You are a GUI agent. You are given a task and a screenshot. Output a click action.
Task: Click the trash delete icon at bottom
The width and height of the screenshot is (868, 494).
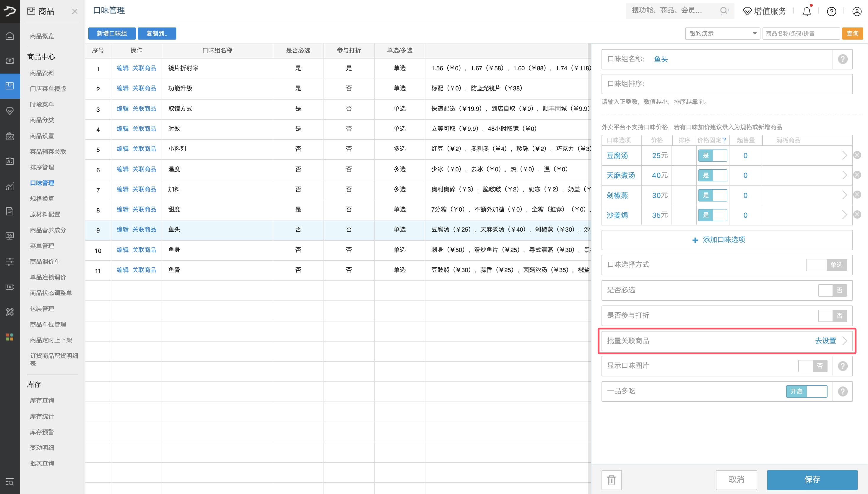(x=611, y=480)
